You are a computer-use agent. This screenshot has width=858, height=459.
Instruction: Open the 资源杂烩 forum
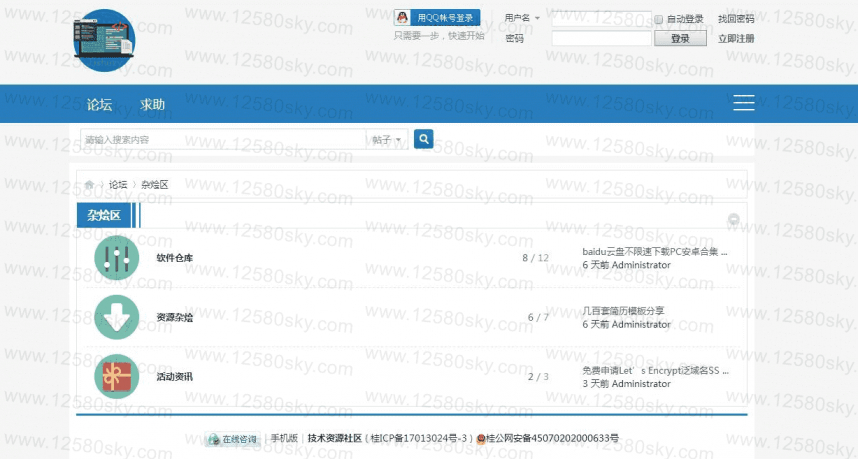(x=175, y=317)
